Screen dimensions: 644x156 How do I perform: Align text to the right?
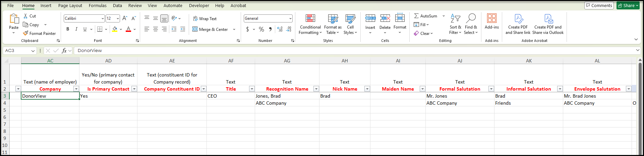point(164,29)
